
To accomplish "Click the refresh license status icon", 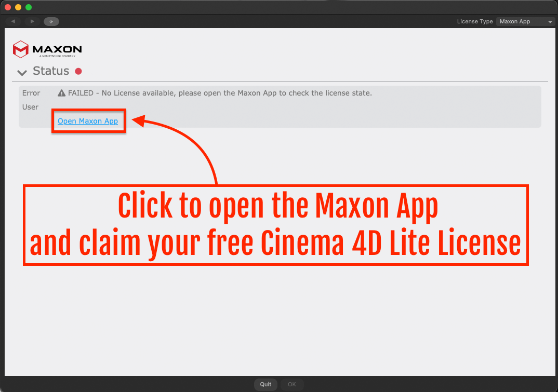I will 50,21.
